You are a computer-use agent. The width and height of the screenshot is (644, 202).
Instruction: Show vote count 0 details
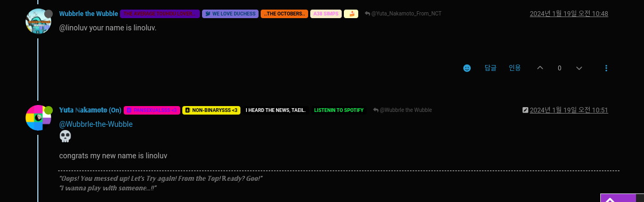560,68
